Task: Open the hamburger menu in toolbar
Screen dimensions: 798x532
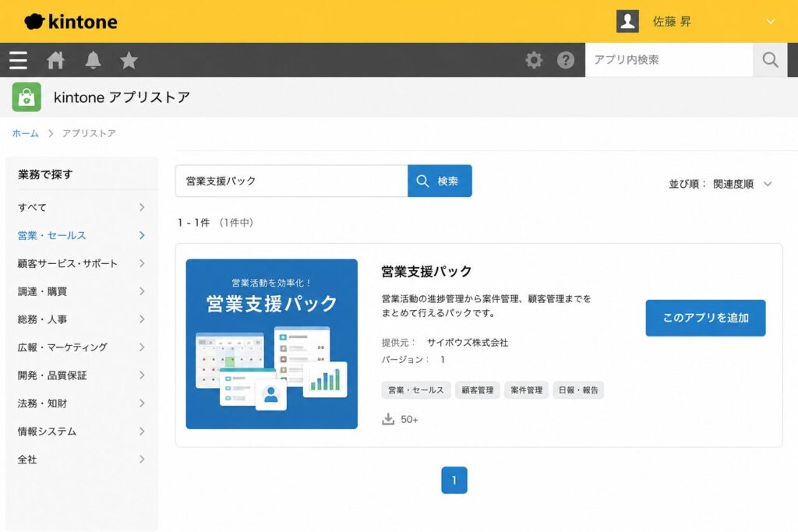Action: pyautogui.click(x=19, y=60)
